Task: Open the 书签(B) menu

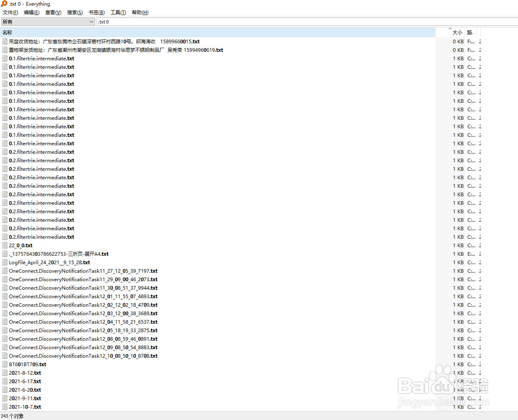Action: pos(97,13)
